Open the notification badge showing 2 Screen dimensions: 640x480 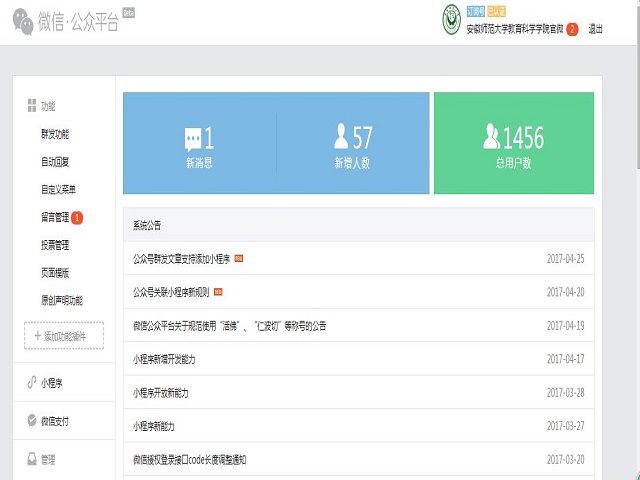572,29
